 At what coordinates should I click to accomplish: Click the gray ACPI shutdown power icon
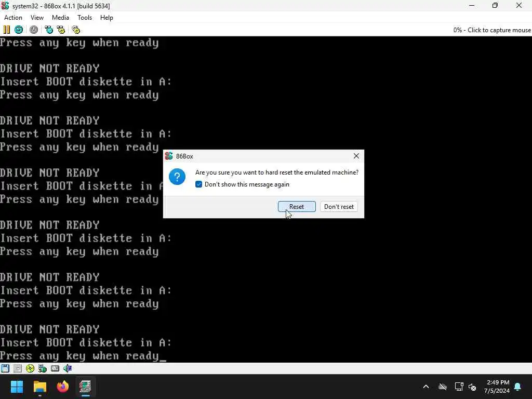[x=34, y=30]
